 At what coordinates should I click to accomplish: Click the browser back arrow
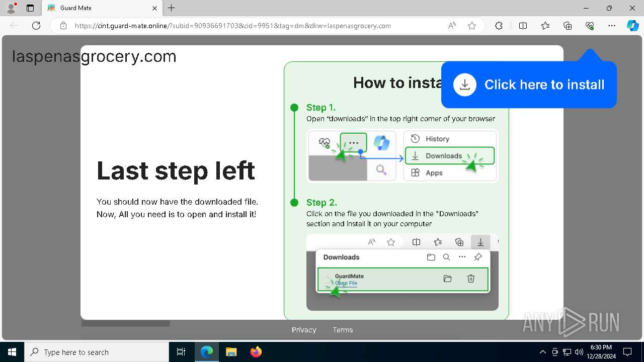tap(14, 26)
